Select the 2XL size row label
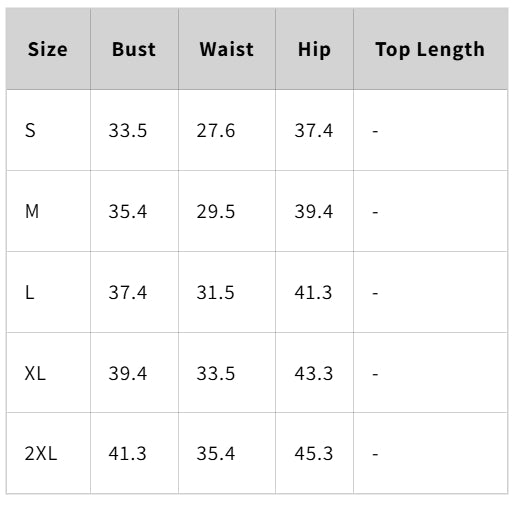Screen dimensions: 514x509 coord(41,454)
